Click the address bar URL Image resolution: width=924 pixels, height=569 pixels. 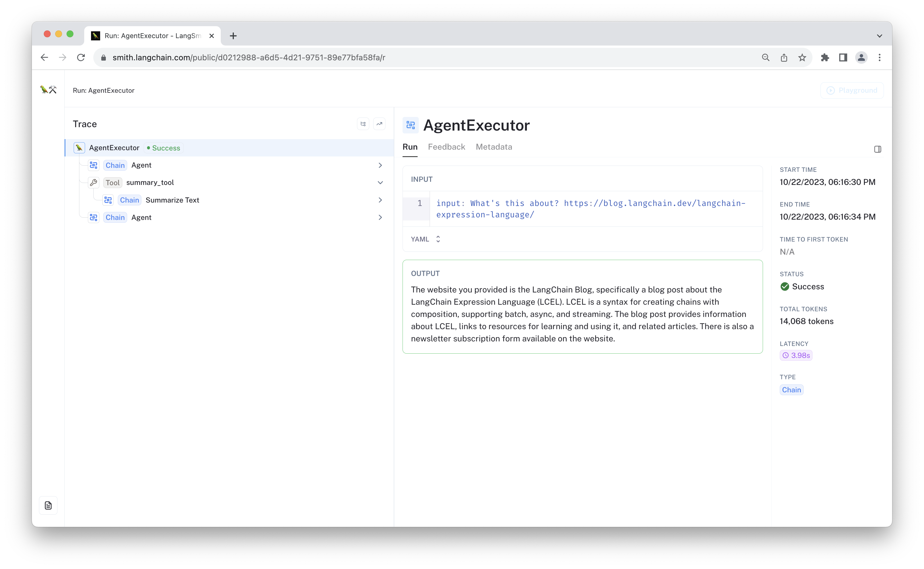coord(249,57)
